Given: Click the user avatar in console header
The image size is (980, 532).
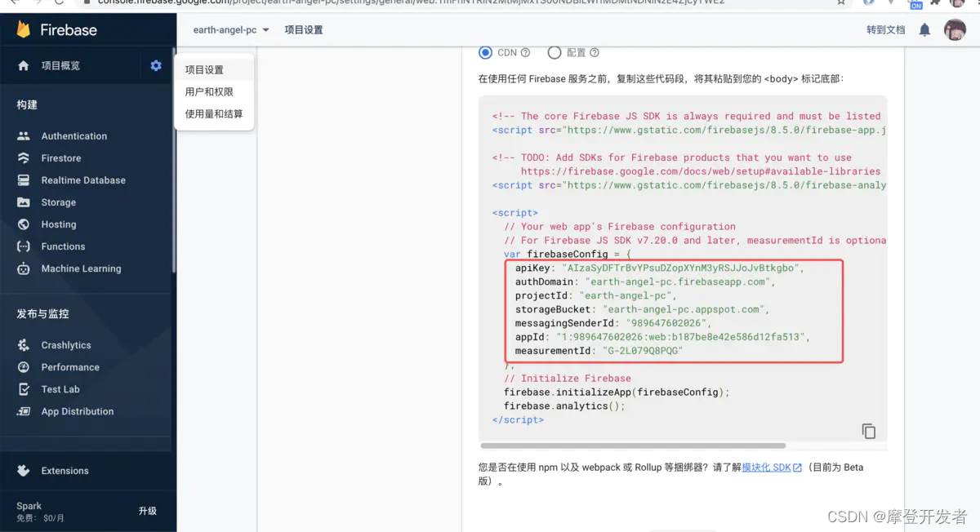Looking at the screenshot, I should (955, 29).
